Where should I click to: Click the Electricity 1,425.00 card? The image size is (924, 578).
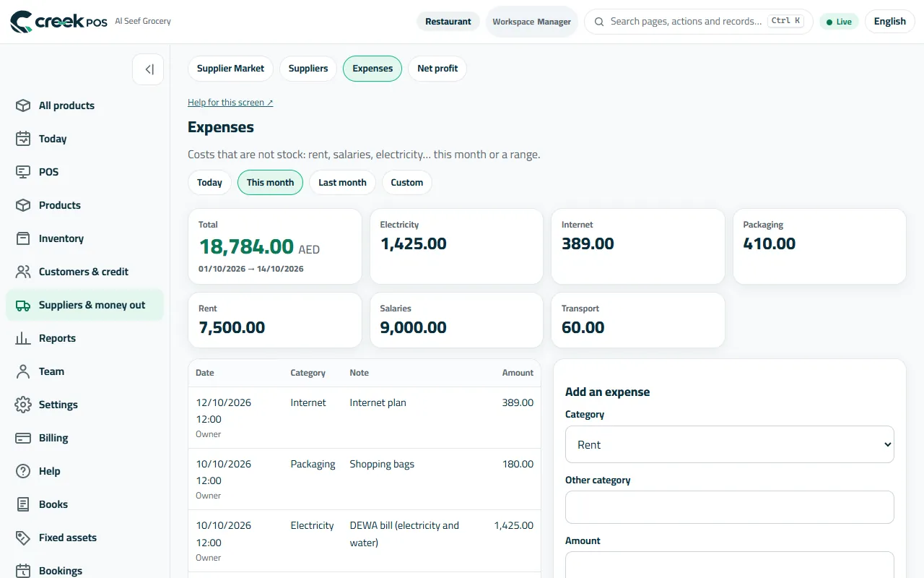click(456, 246)
